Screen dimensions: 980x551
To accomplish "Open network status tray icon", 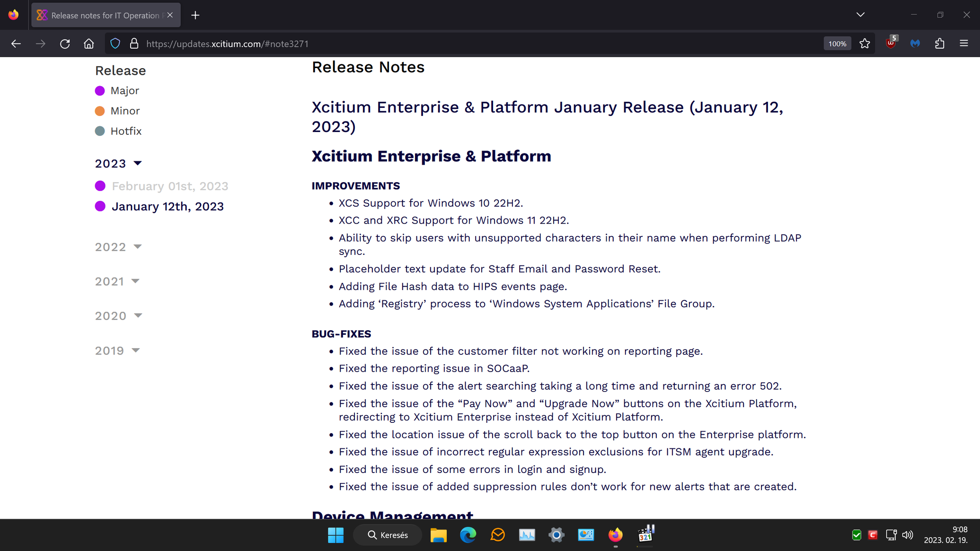I will (x=891, y=535).
